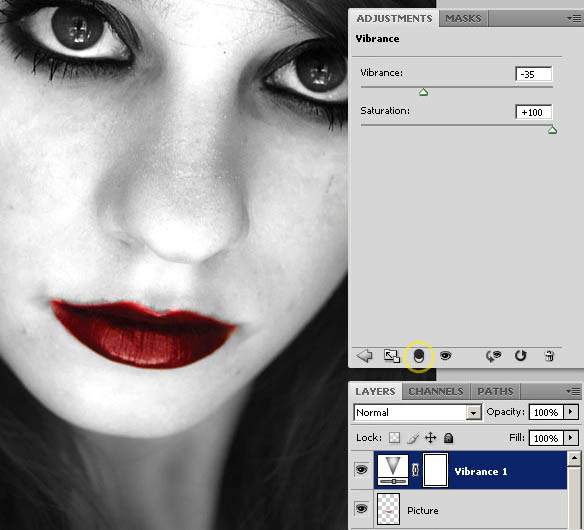
Task: Open the Fill slider arrow
Action: click(x=571, y=438)
